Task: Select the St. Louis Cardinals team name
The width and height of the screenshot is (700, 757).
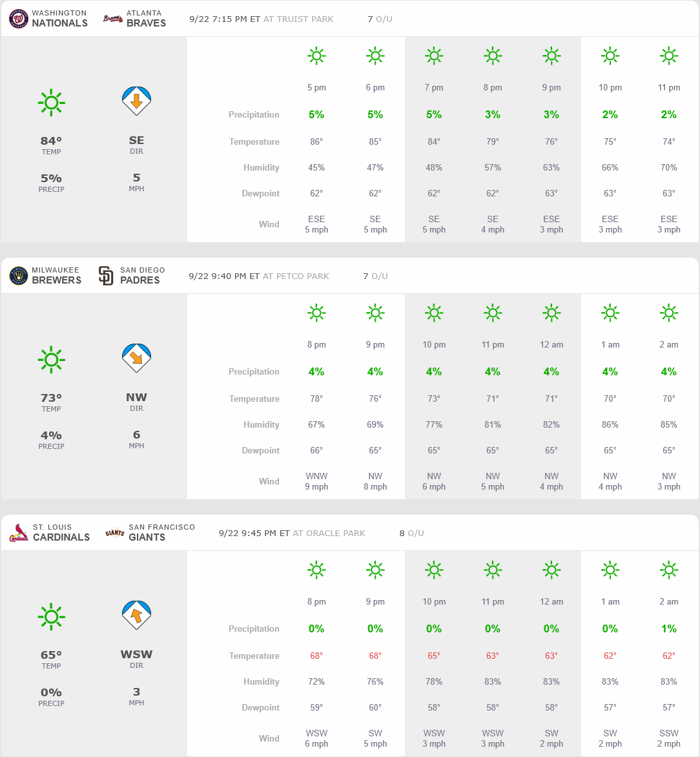Action: coord(61,537)
